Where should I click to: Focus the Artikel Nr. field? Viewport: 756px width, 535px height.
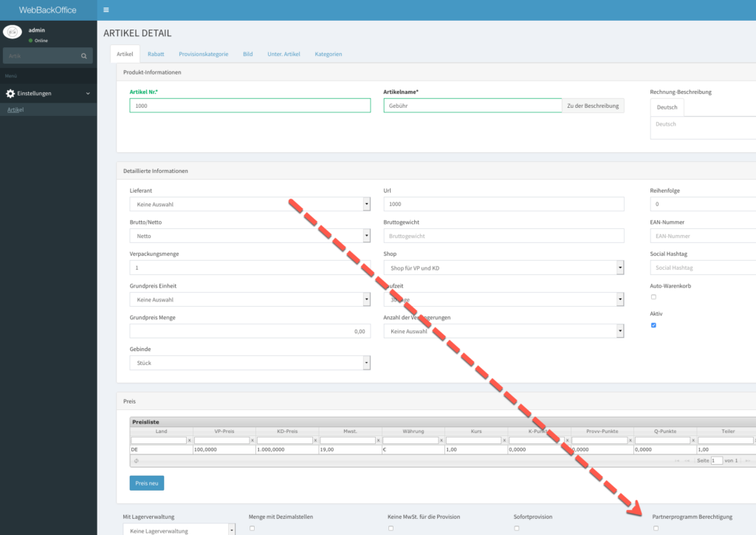click(250, 106)
